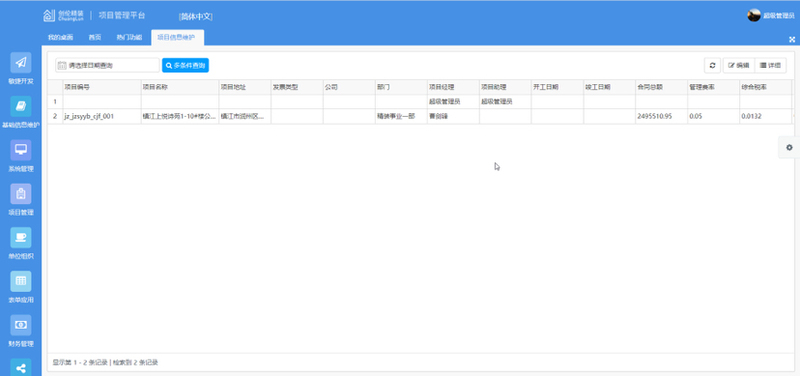Click the calendar icon in the date field
The width and height of the screenshot is (800, 376).
(x=62, y=65)
